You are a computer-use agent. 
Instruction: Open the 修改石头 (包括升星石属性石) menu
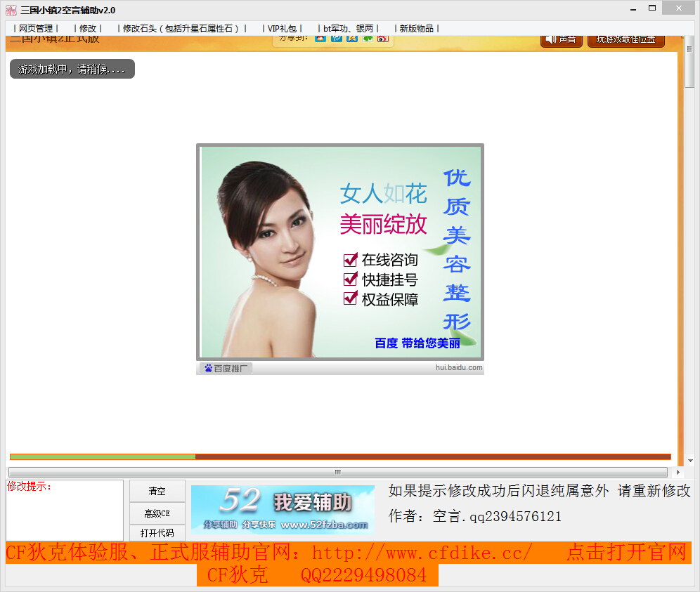click(x=182, y=29)
